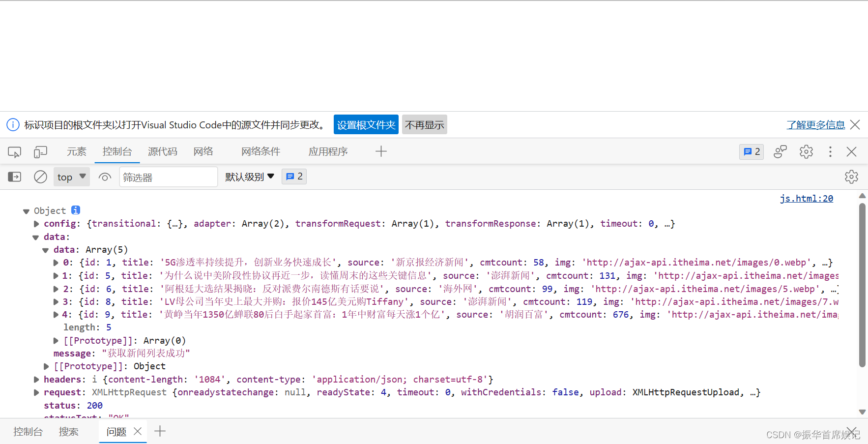Add a new DevTools tab with plus icon
Image resolution: width=868 pixels, height=444 pixels.
[x=381, y=151]
